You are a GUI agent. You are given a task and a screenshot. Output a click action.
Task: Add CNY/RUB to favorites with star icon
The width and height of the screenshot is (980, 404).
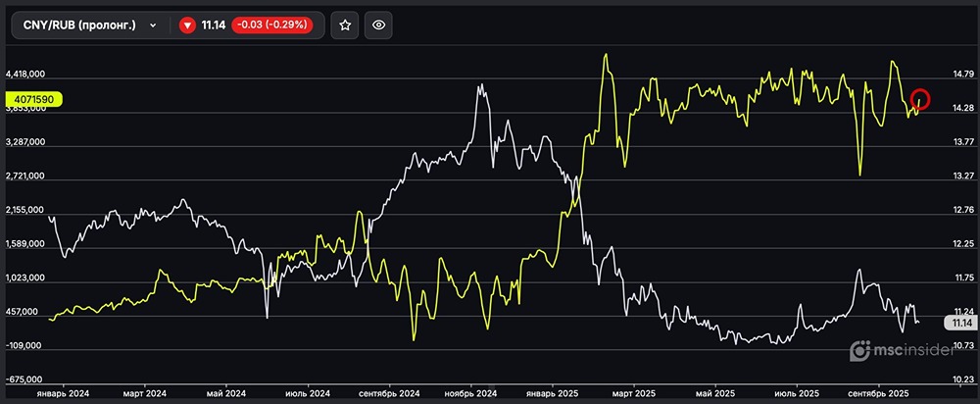click(345, 26)
